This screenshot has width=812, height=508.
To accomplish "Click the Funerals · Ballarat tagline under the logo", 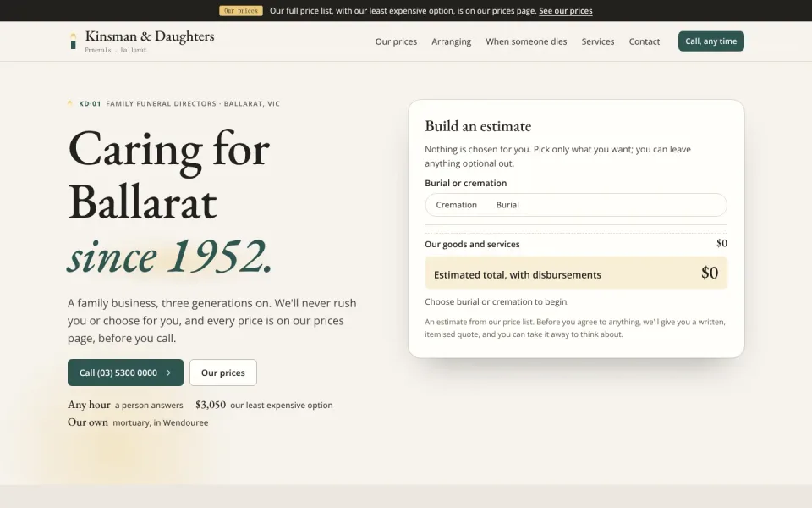I will tap(116, 50).
